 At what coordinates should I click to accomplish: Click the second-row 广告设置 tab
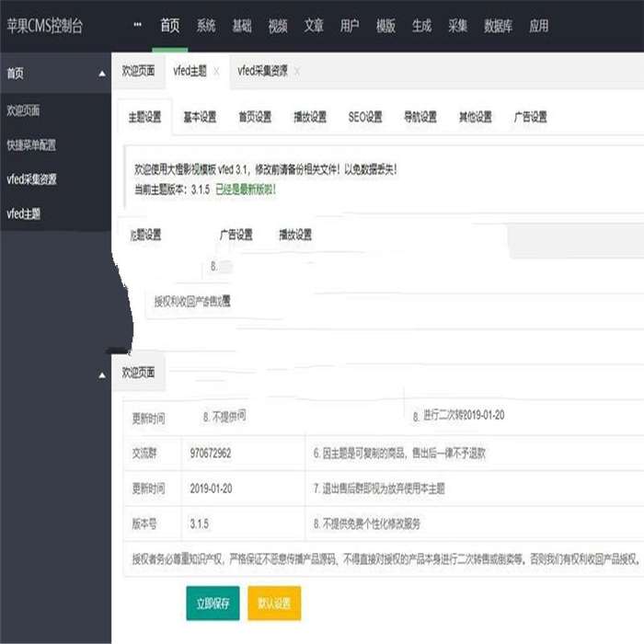(x=236, y=235)
